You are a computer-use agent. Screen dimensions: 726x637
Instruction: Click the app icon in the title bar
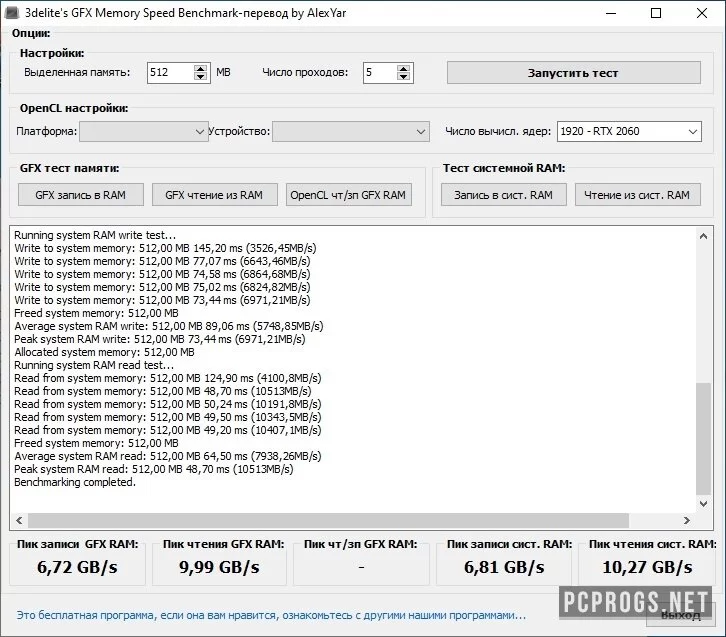12,13
